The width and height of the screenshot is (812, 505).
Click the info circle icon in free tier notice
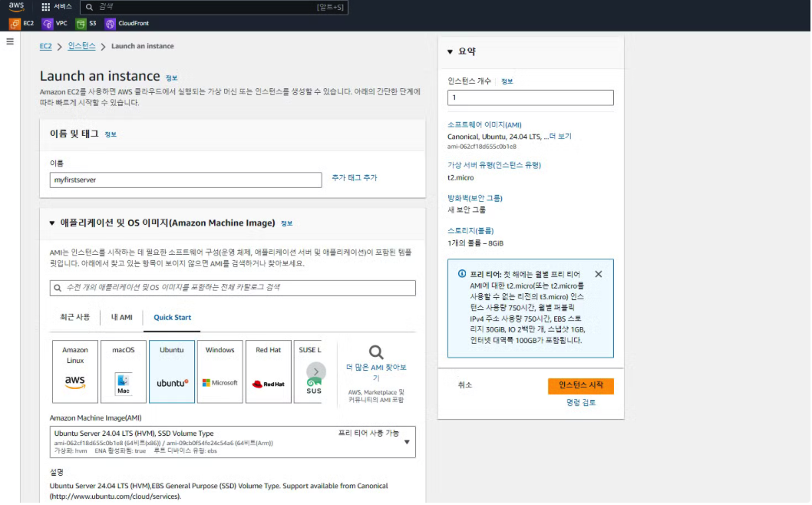(461, 274)
